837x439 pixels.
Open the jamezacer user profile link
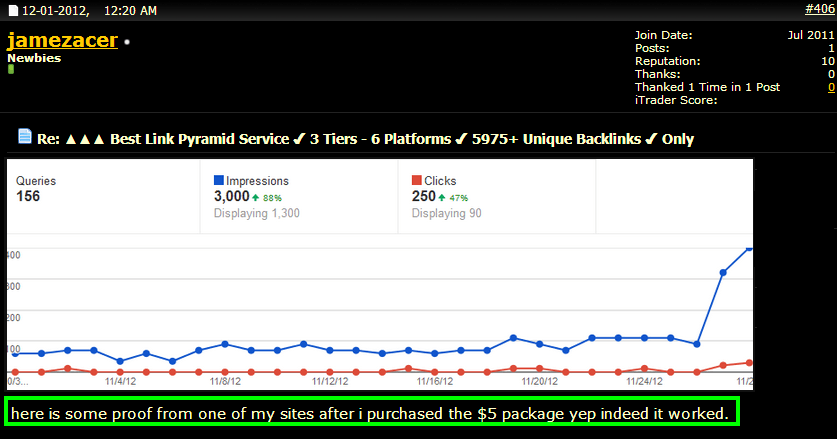[x=62, y=41]
